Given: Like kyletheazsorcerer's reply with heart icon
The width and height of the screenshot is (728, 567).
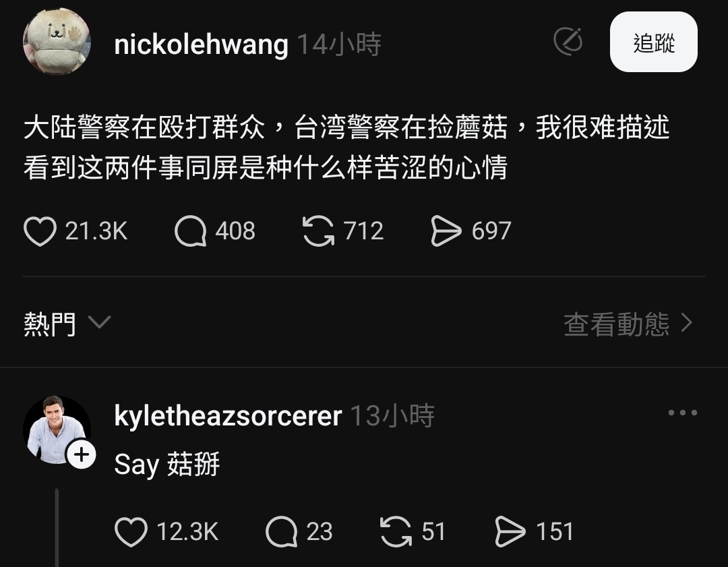Looking at the screenshot, I should tap(131, 532).
